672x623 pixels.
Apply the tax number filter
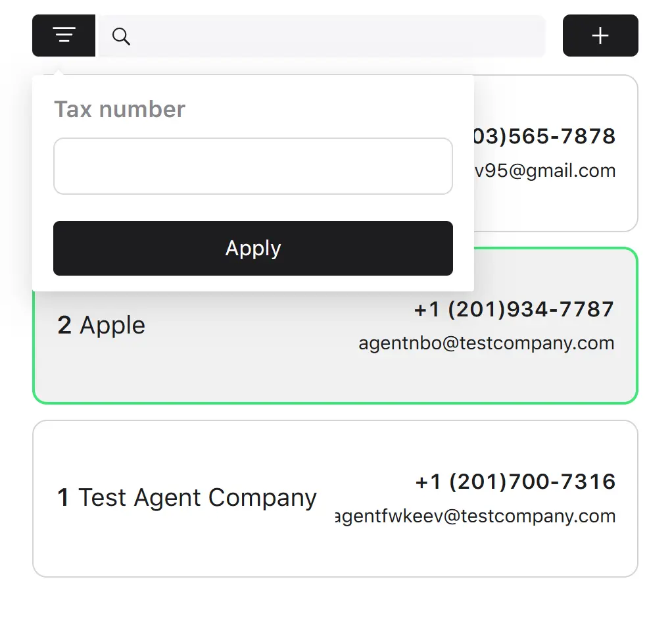point(253,248)
